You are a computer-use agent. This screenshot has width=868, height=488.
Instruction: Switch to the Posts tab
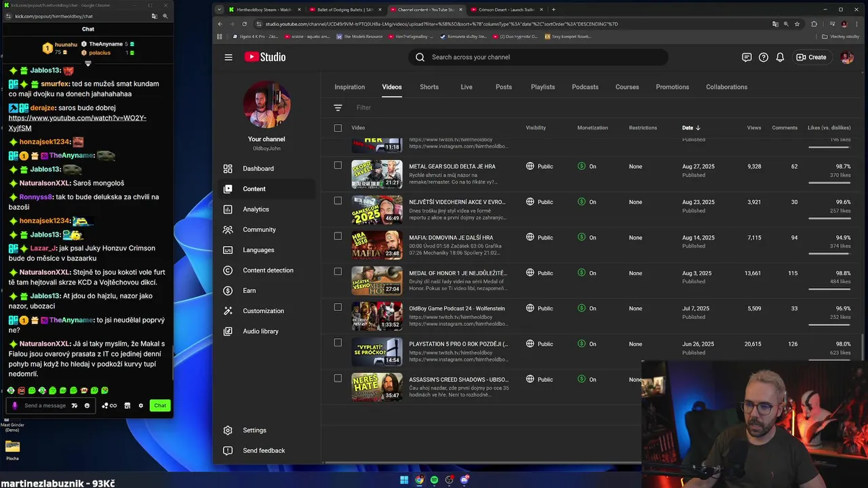[503, 87]
